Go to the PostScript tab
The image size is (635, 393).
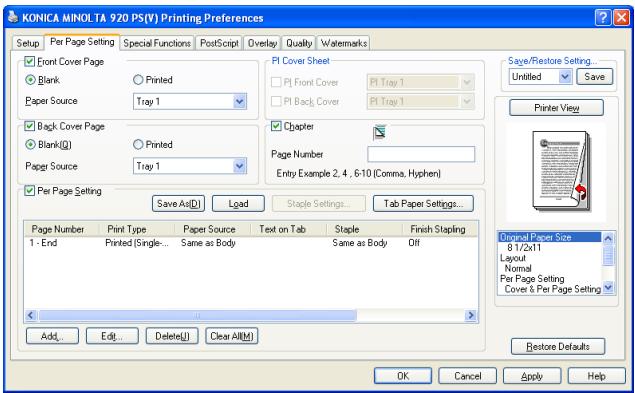219,43
